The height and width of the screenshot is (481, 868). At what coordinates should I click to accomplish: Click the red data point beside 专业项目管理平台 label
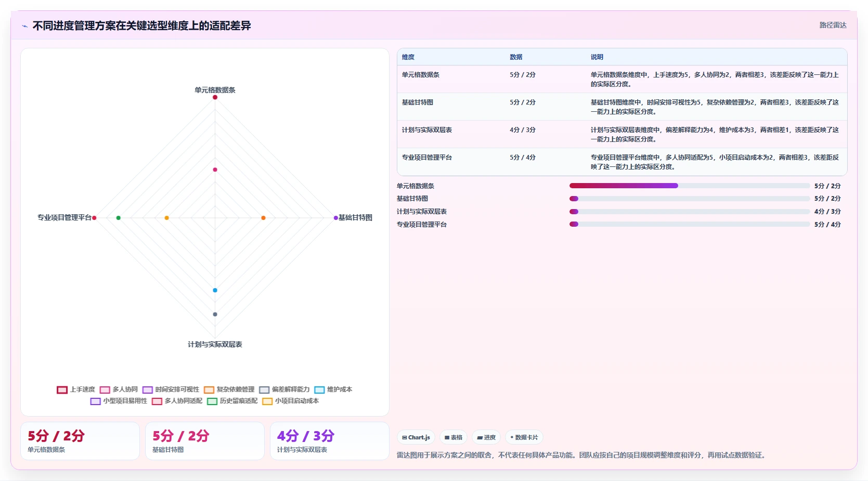click(x=94, y=218)
